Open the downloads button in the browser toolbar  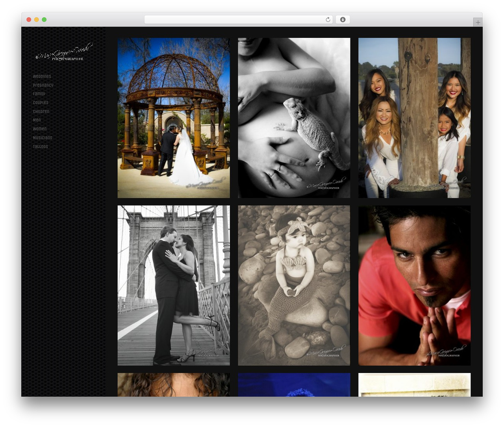pyautogui.click(x=343, y=20)
